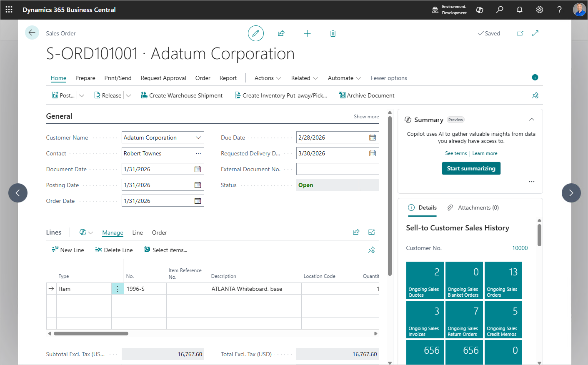Expand the Post dropdown arrow
588x365 pixels.
pos(82,95)
